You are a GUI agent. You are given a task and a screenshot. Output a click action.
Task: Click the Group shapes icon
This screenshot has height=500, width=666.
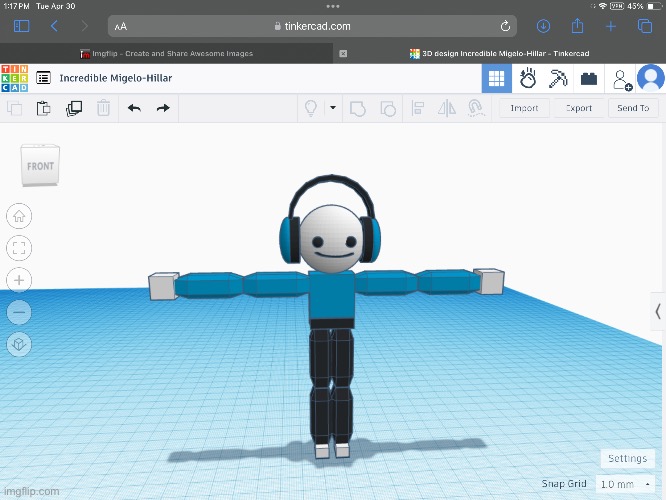(x=358, y=108)
